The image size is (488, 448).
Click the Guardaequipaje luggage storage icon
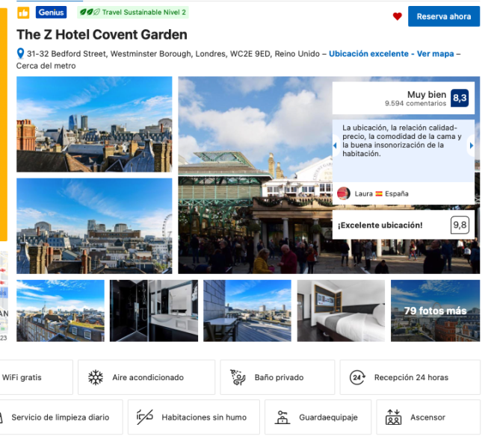click(282, 417)
